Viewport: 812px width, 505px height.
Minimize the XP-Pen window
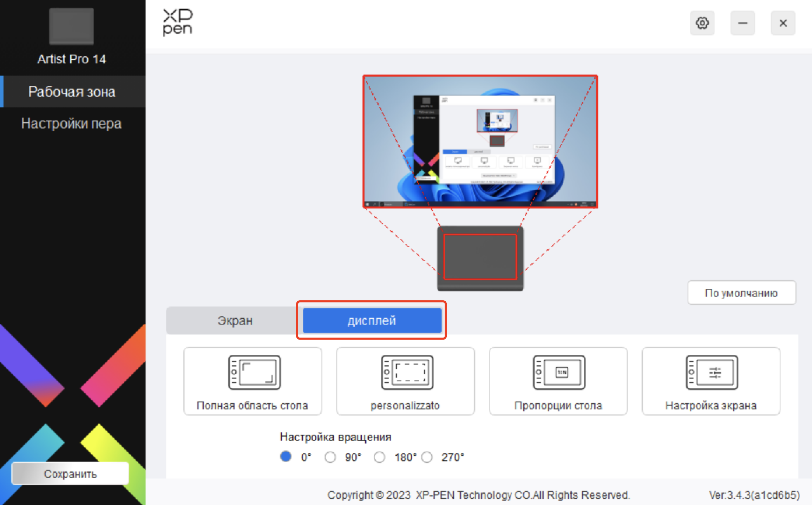click(743, 23)
